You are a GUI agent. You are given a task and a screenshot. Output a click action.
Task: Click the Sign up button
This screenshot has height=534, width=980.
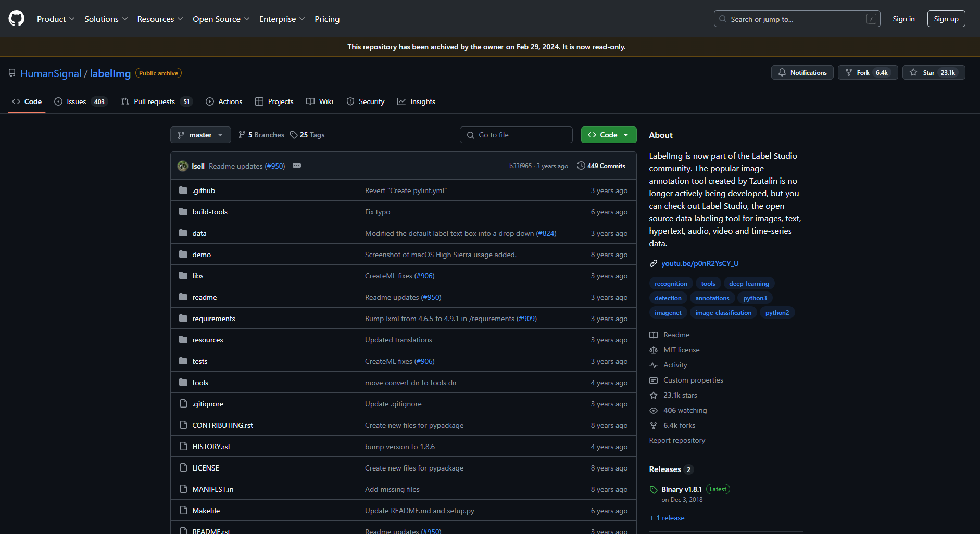click(x=946, y=19)
